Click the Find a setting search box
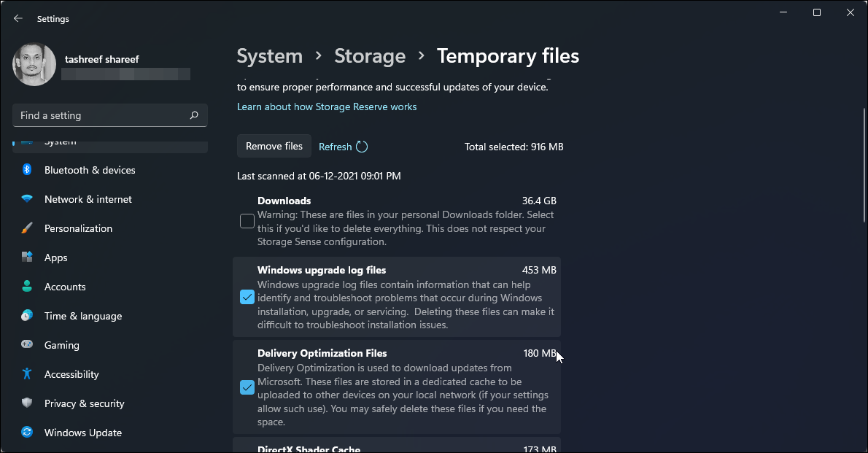Screen dimensions: 868x453 109,115
